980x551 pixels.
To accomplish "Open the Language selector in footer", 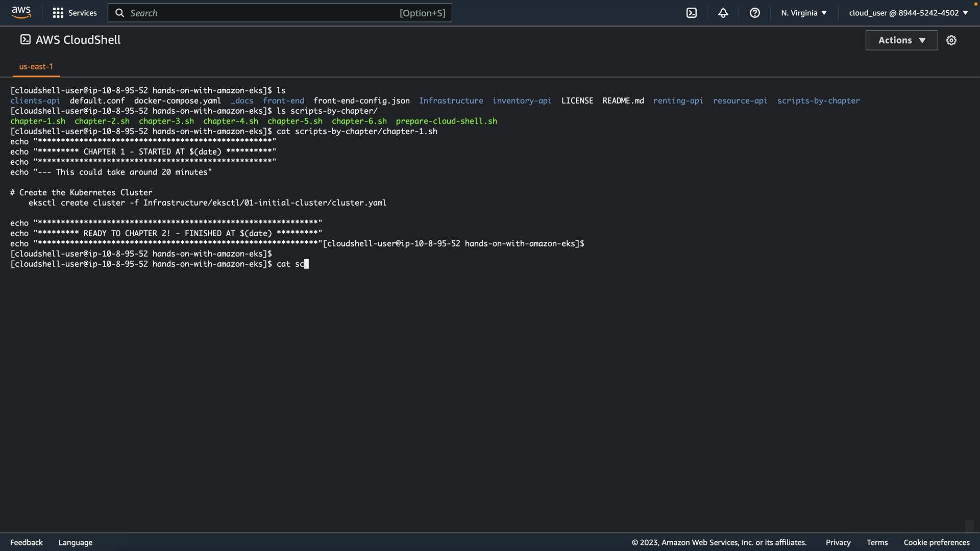I will point(76,542).
